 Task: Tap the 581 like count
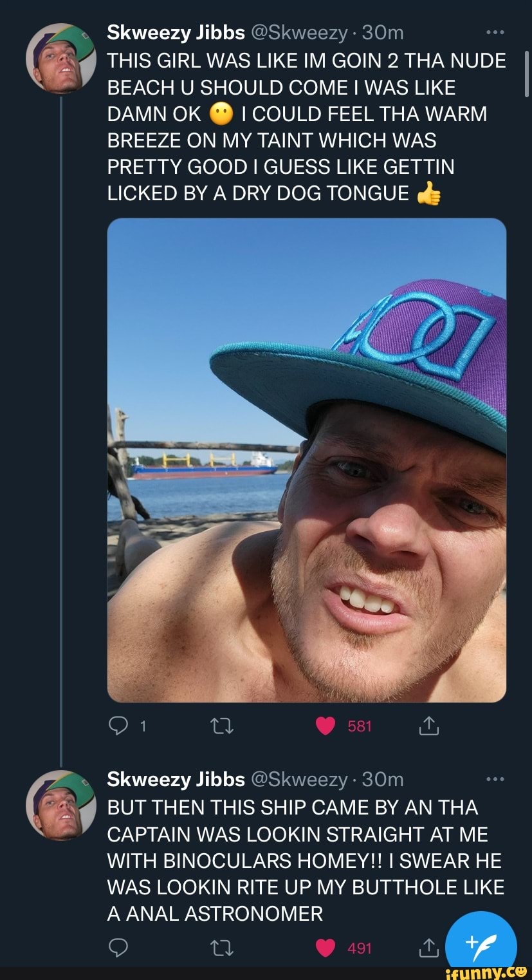(360, 726)
